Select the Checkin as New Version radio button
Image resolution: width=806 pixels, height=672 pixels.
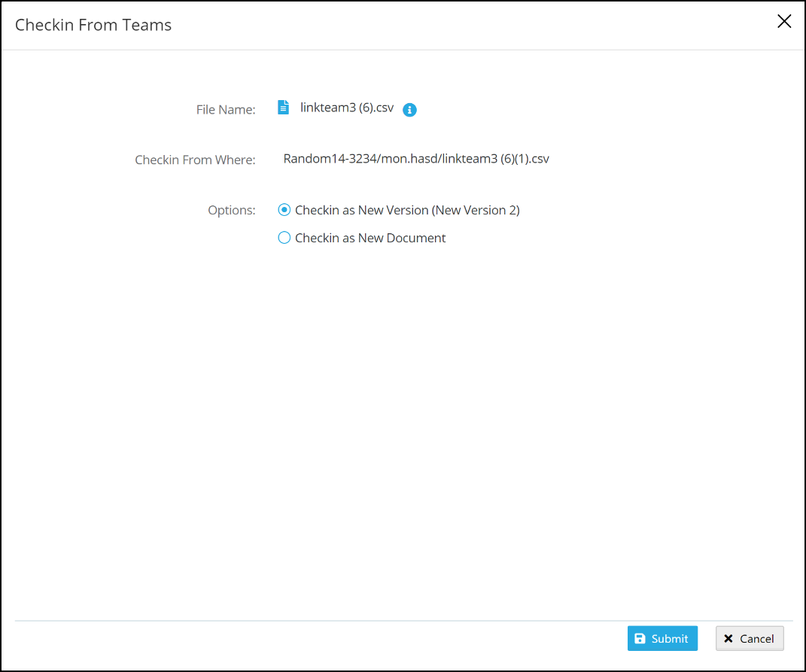[284, 210]
